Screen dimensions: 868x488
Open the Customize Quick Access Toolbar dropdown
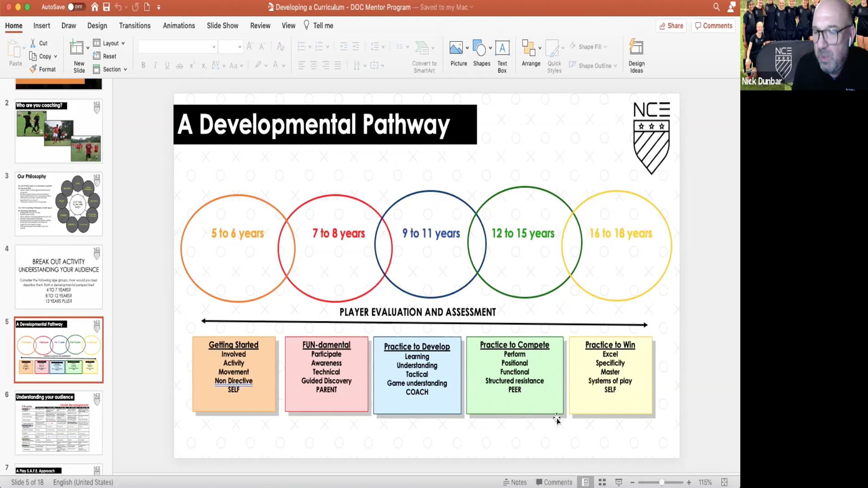(x=159, y=7)
